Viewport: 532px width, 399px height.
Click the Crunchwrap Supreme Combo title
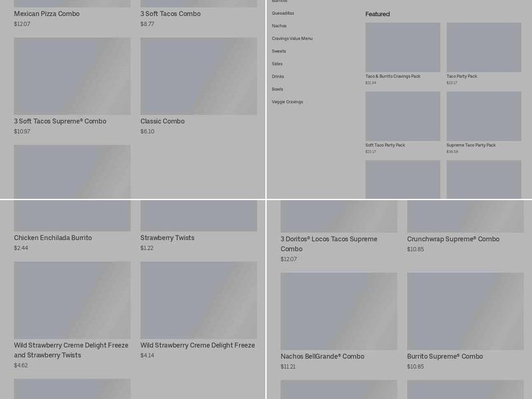pyautogui.click(x=453, y=239)
